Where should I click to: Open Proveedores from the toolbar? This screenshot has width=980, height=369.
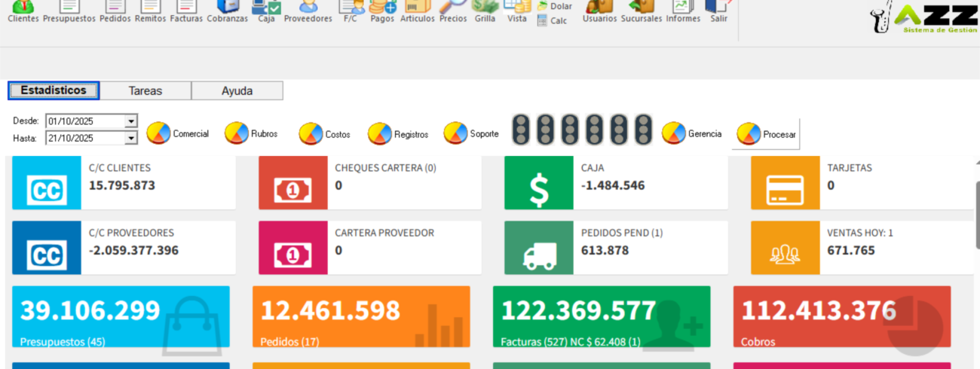click(x=308, y=11)
